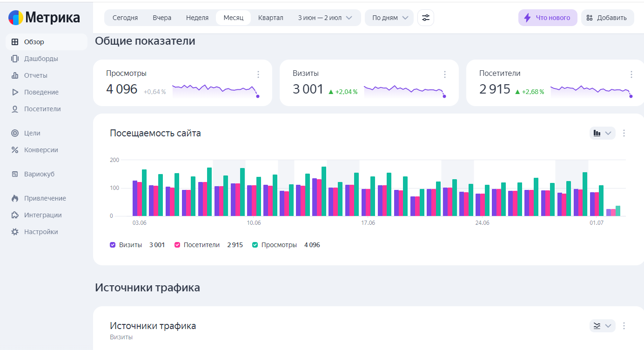Open the date range 3 июн — 2 июл dropdown
The width and height of the screenshot is (644, 350).
(x=325, y=17)
